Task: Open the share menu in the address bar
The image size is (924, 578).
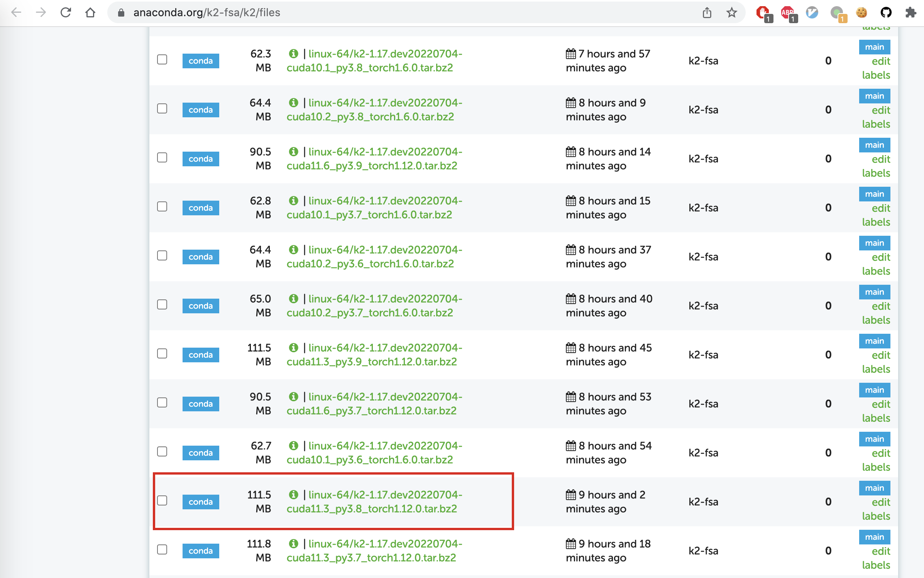Action: coord(707,12)
